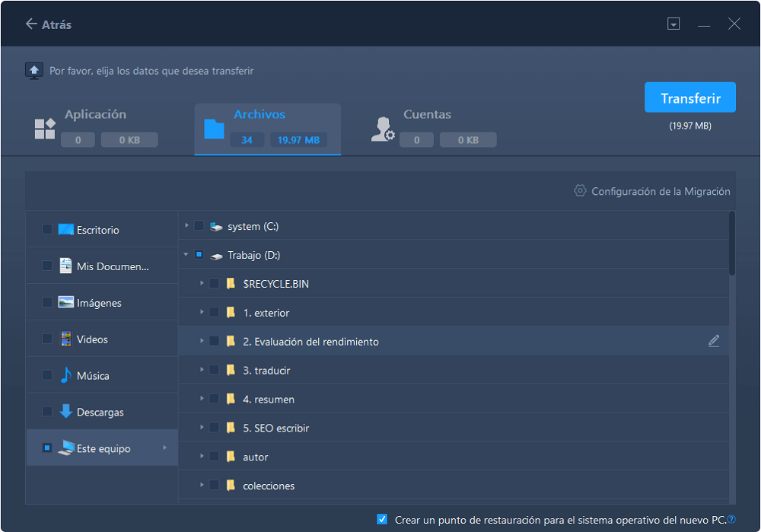Click the autor folder icon

click(x=231, y=457)
